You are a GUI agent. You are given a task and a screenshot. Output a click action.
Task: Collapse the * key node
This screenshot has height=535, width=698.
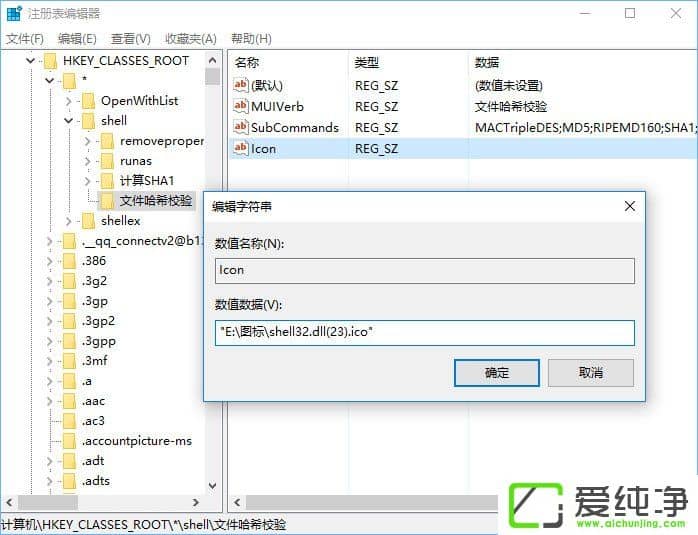(x=49, y=81)
